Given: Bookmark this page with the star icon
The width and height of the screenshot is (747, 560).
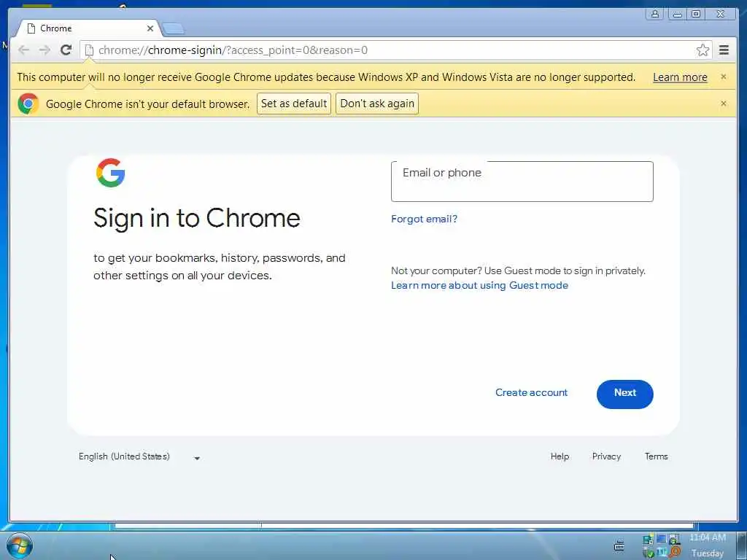Looking at the screenshot, I should point(703,50).
